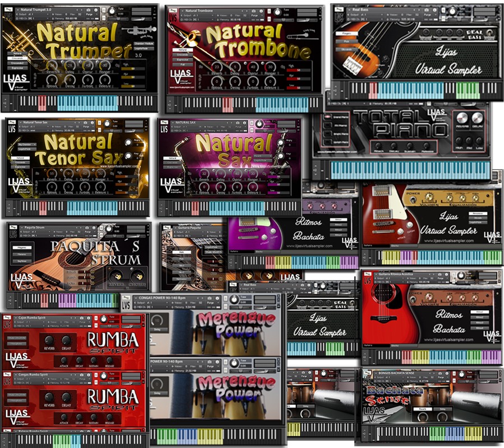Click the Flanger knob in Natural Sax

(x=253, y=174)
